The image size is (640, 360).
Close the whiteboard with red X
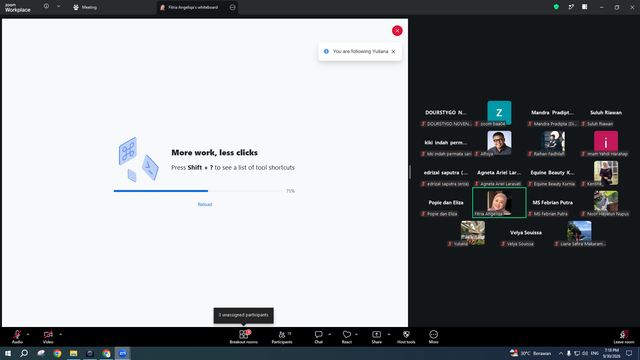pyautogui.click(x=397, y=31)
